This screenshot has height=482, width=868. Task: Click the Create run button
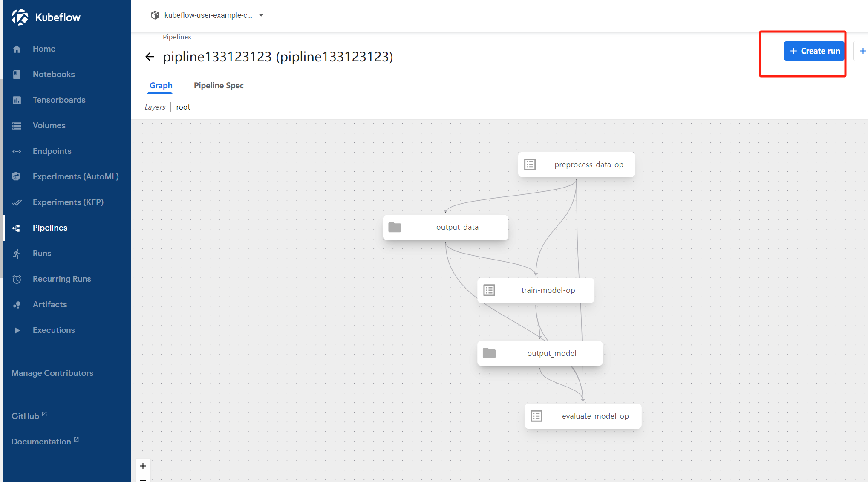814,51
